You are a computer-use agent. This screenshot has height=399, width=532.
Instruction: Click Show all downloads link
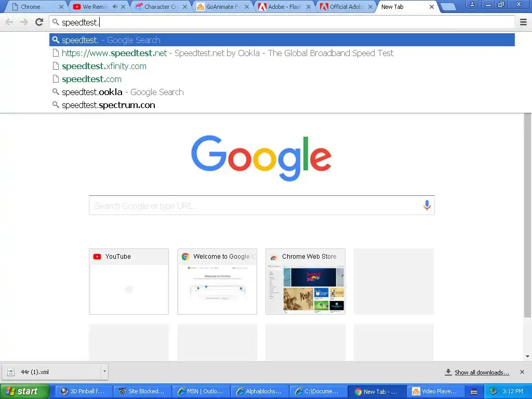482,373
